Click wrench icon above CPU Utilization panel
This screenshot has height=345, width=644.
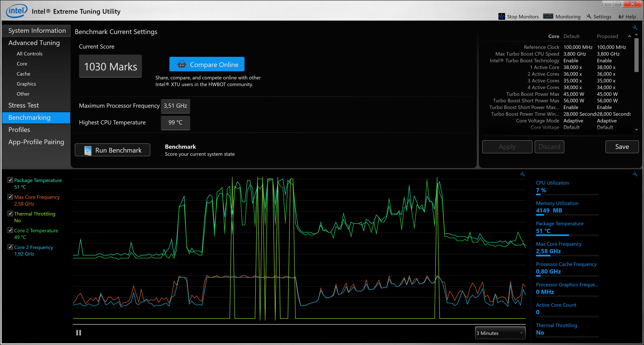[x=635, y=174]
